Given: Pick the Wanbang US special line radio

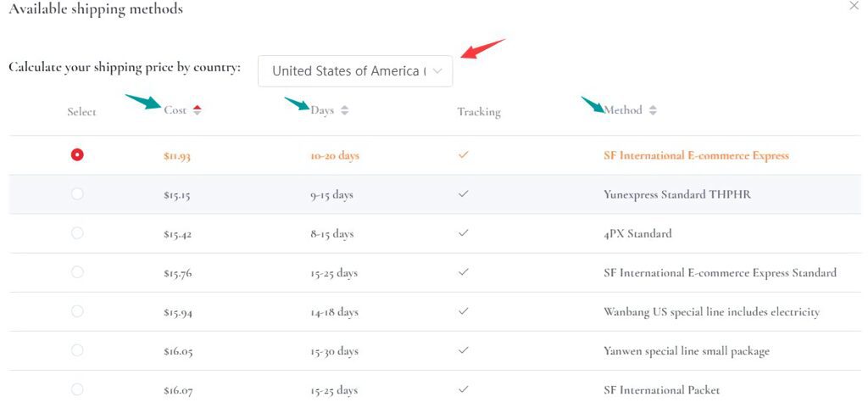Looking at the screenshot, I should tap(77, 311).
